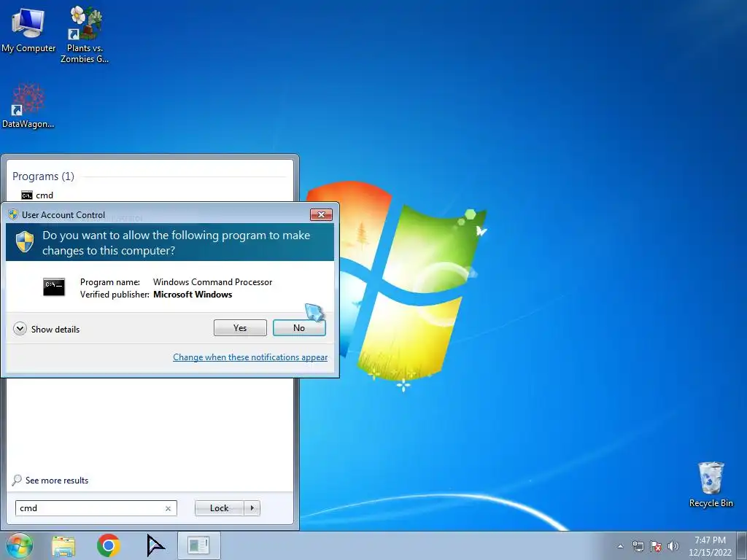Screen dimensions: 747x560
Task: Open See more results
Action: click(x=57, y=480)
